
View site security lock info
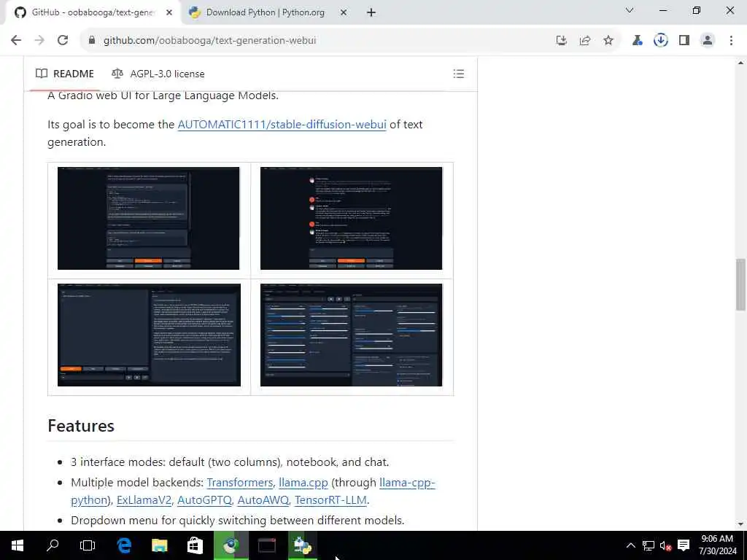[x=92, y=41]
